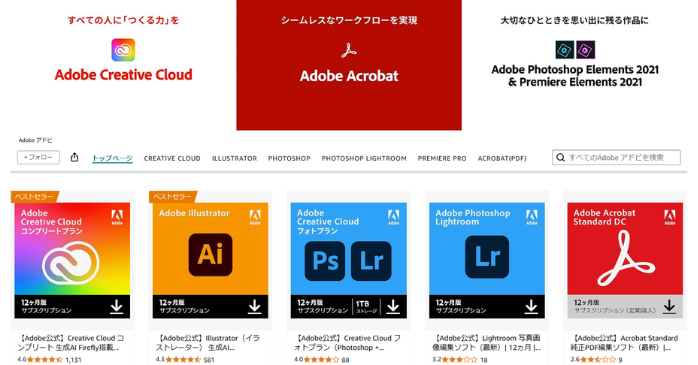Open Photoshop Elements 2021 & Premiere Elements banner title
Image resolution: width=698 pixels, height=365 pixels.
575,76
